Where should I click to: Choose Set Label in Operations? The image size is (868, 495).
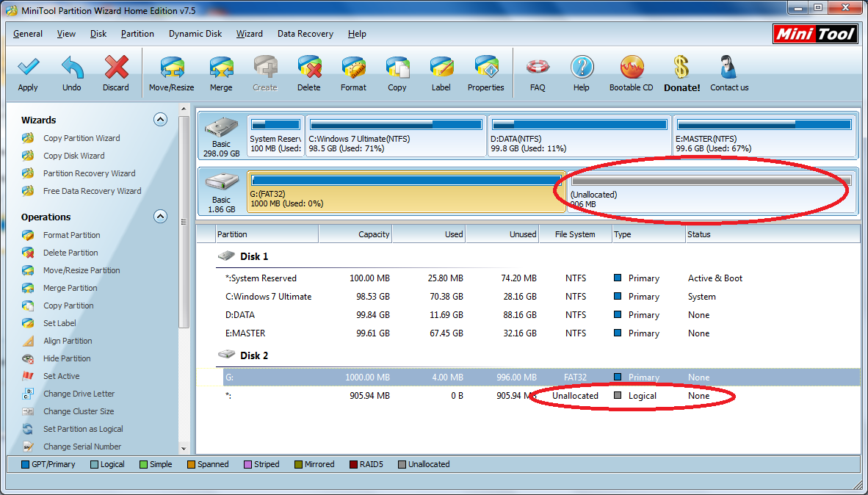coord(59,323)
